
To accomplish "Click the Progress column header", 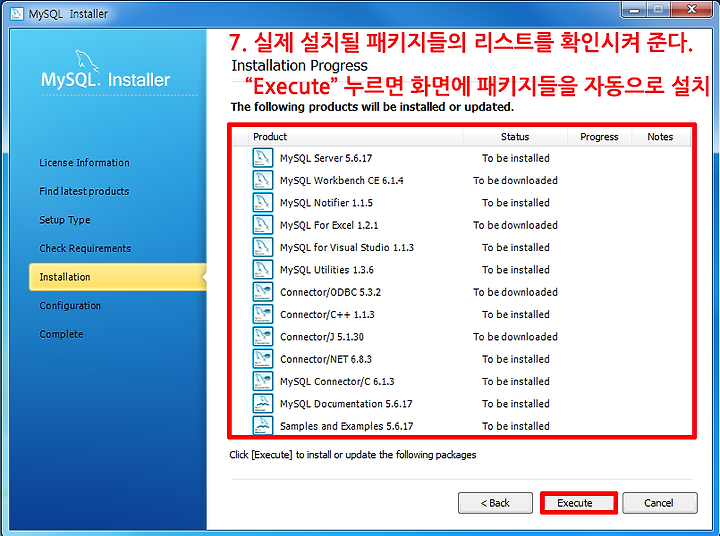I will point(599,137).
